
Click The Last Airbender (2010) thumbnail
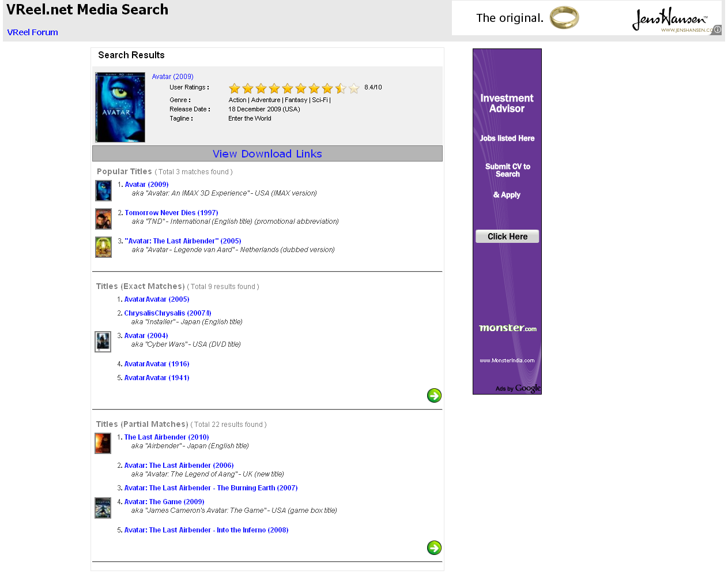point(103,443)
